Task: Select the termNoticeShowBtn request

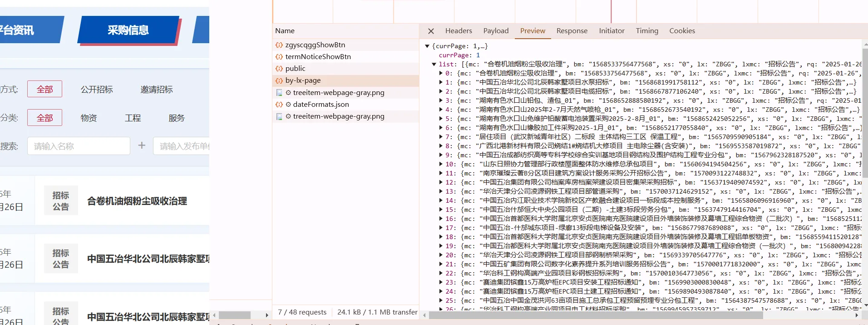Action: click(345, 56)
